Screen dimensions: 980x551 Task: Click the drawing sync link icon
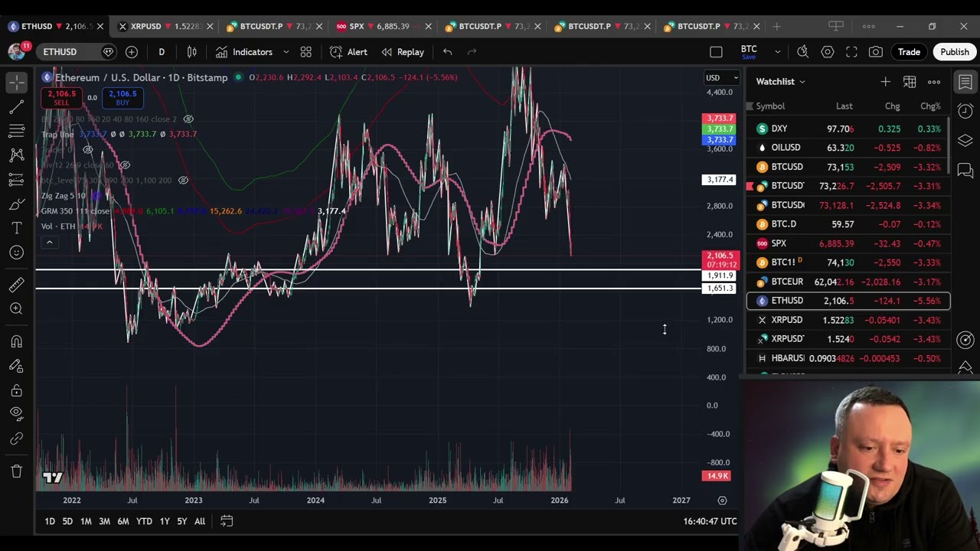[x=17, y=439]
